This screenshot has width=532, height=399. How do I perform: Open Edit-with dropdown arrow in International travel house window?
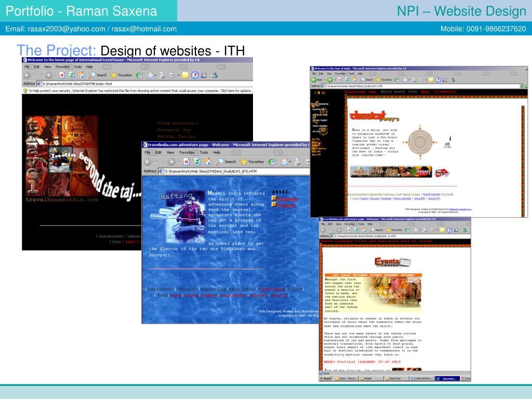tap(179, 75)
